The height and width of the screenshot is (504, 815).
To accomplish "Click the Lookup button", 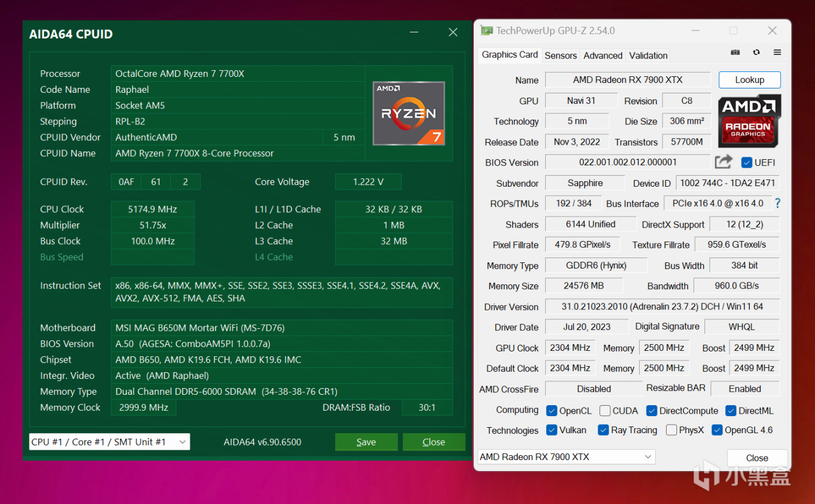I will pos(750,80).
